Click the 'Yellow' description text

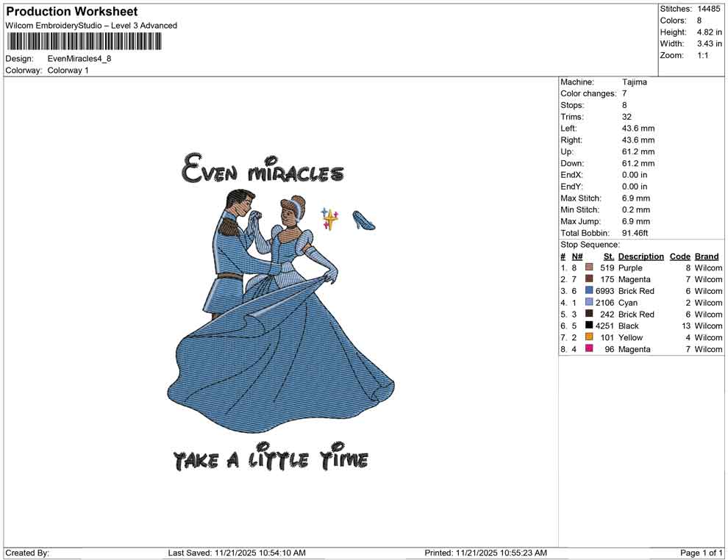point(630,337)
